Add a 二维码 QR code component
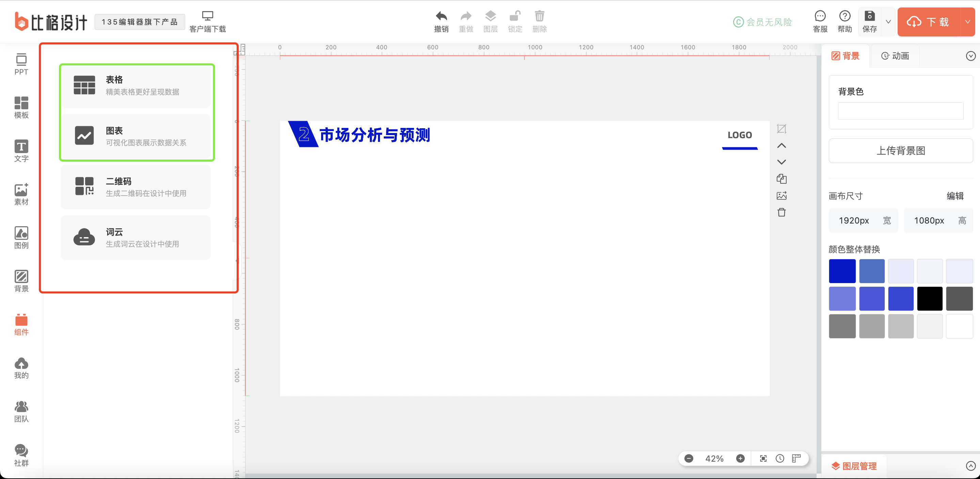Screen dimensions: 980x479 [x=136, y=187]
